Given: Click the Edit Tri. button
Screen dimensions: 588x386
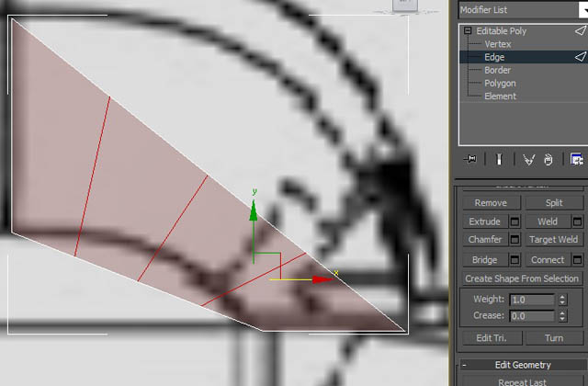Looking at the screenshot, I should [x=492, y=338].
